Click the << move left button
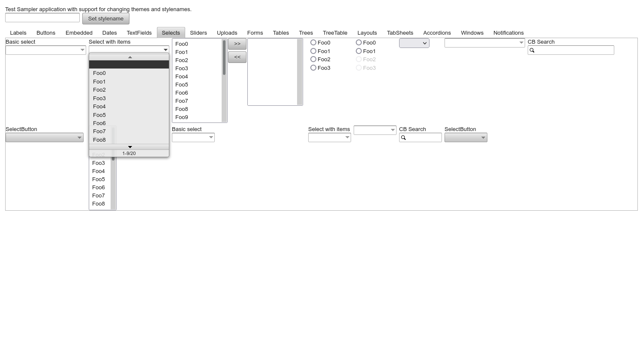This screenshot has width=643, height=364. (x=237, y=57)
